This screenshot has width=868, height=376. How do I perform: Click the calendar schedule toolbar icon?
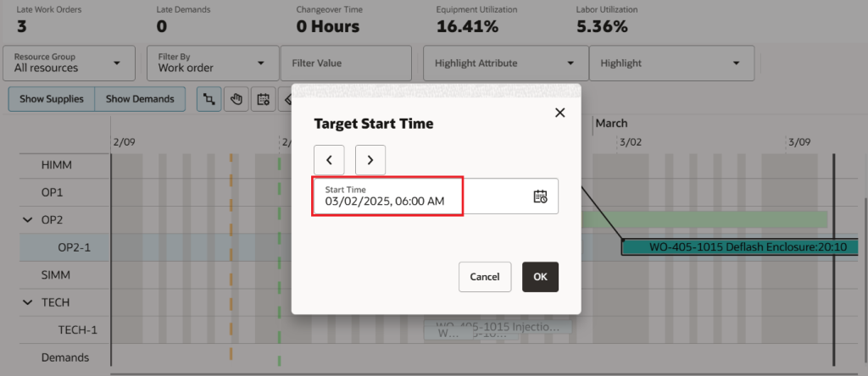(x=264, y=99)
